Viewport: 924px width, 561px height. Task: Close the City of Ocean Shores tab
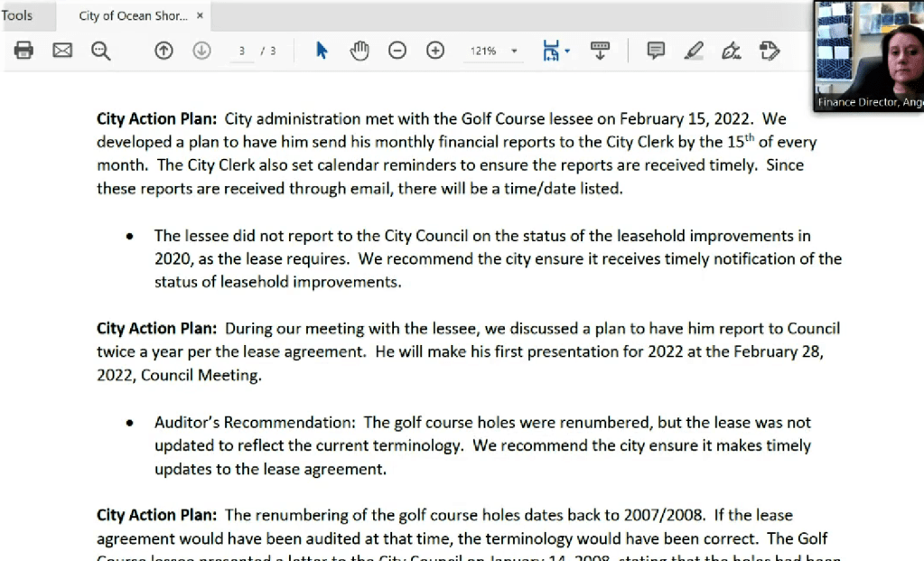200,15
